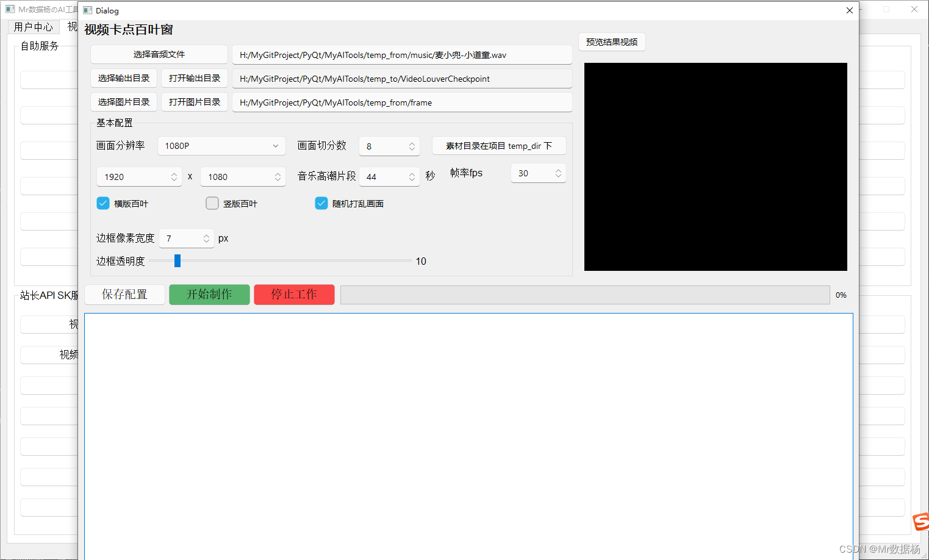This screenshot has width=929, height=560.
Task: Click the 选择音频文件 button
Action: [x=159, y=54]
